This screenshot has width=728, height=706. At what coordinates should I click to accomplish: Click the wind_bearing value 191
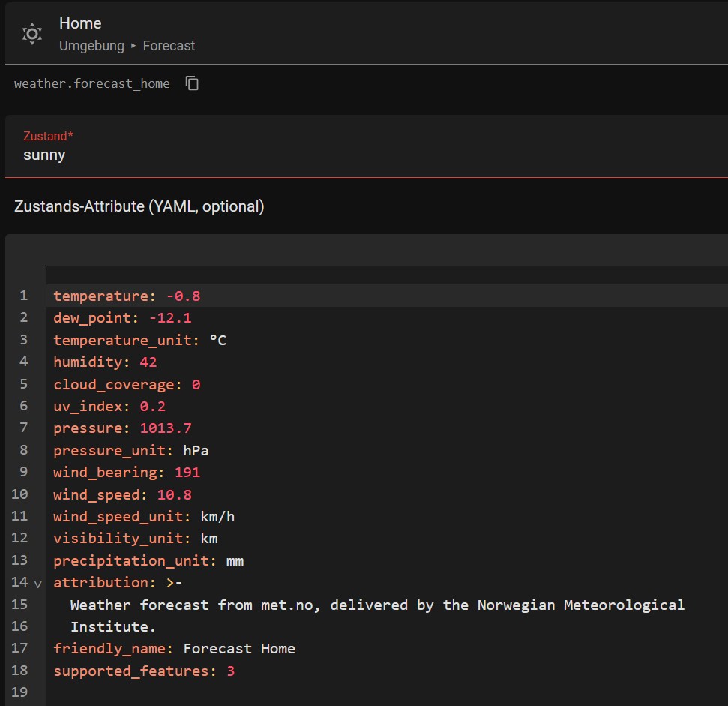click(187, 473)
